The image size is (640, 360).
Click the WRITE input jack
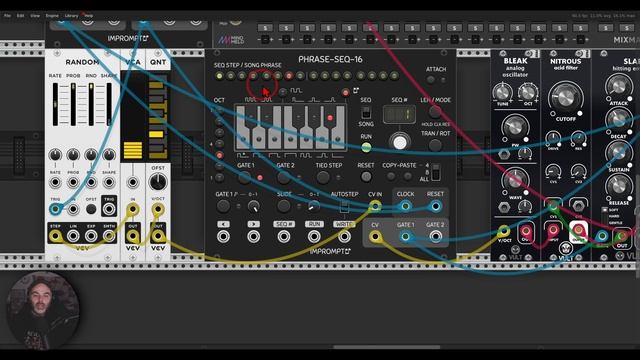344,236
